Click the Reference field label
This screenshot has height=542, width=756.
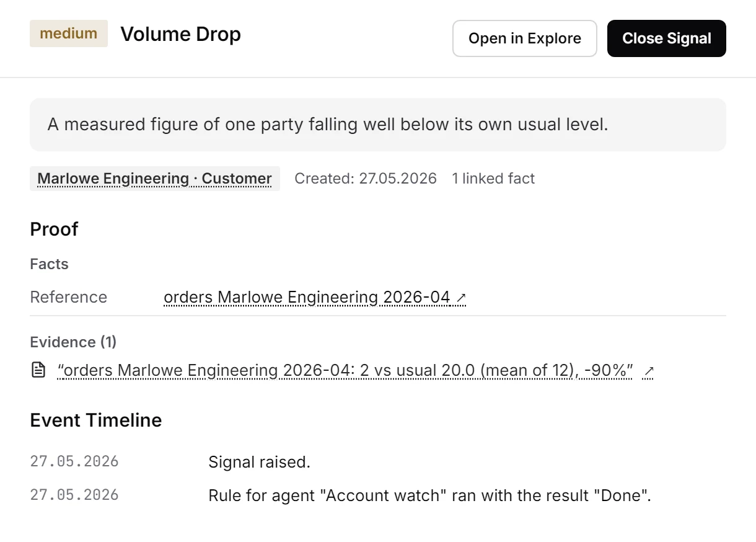pyautogui.click(x=68, y=297)
